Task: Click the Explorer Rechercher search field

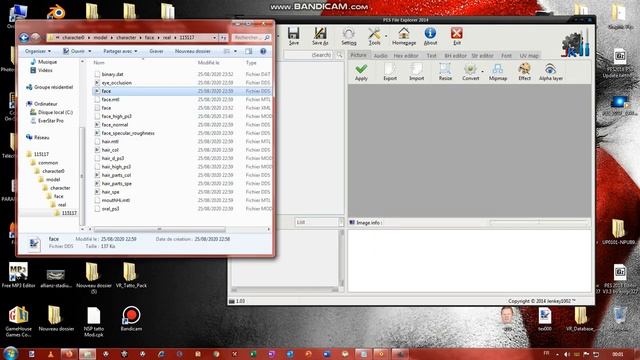Action: (251, 38)
